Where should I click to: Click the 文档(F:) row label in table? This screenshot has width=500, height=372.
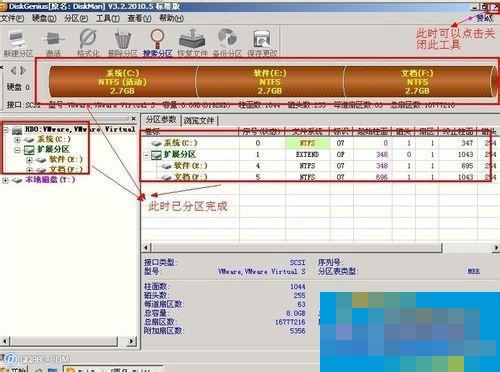point(191,177)
